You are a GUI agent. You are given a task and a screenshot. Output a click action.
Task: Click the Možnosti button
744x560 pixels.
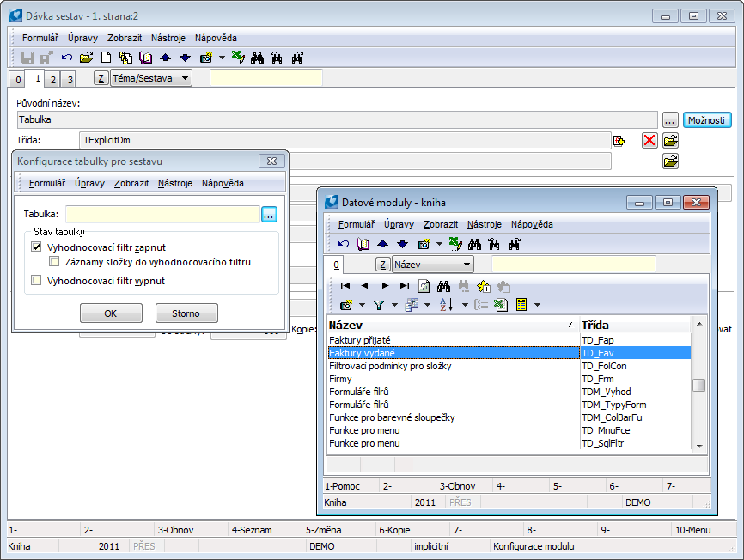point(709,119)
